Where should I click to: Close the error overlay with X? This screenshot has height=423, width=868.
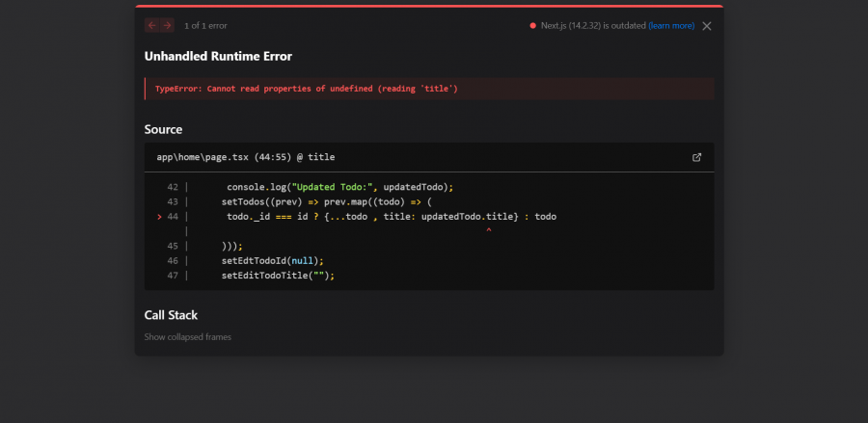coord(707,26)
